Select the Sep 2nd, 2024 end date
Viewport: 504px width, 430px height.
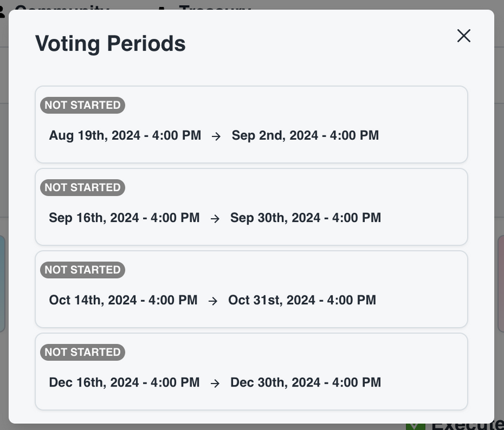pos(305,136)
